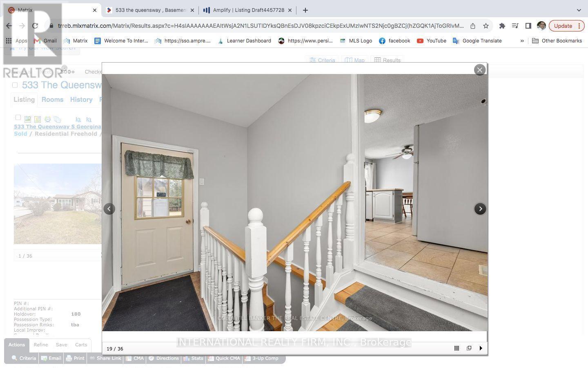Click the Share Link action
Screen dimensions: 588x368
105,358
